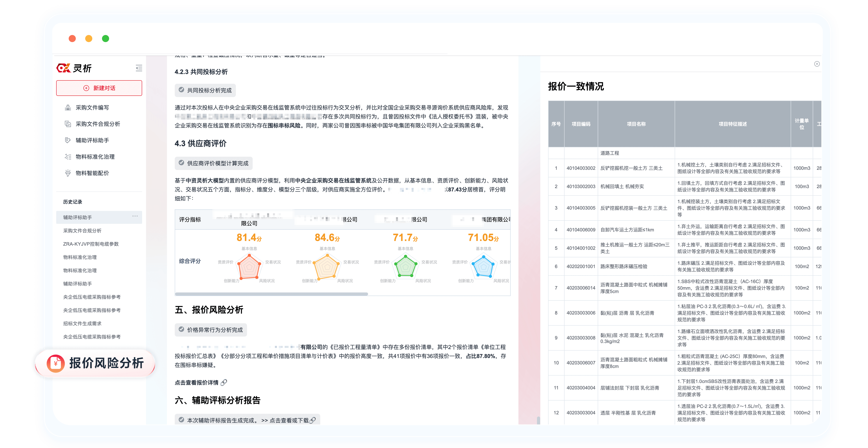Viewport: 868px width, 448px height.
Task: Collapse the sidebar with the menu-fold icon
Action: (139, 68)
